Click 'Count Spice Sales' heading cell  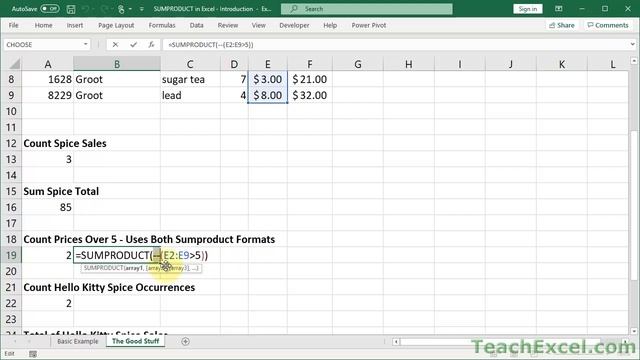point(65,143)
